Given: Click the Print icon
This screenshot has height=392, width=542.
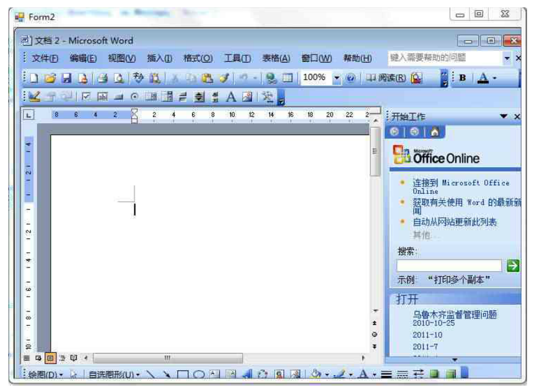Looking at the screenshot, I should click(102, 78).
